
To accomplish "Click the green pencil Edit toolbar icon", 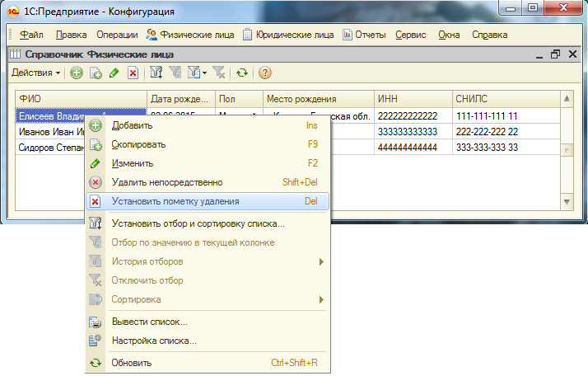I will coord(114,73).
